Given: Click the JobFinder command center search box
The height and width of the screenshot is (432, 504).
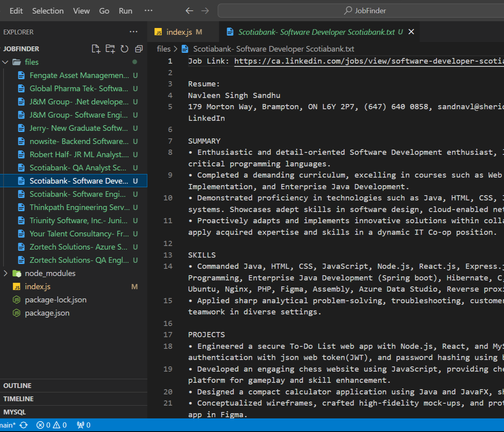Looking at the screenshot, I should tap(361, 11).
